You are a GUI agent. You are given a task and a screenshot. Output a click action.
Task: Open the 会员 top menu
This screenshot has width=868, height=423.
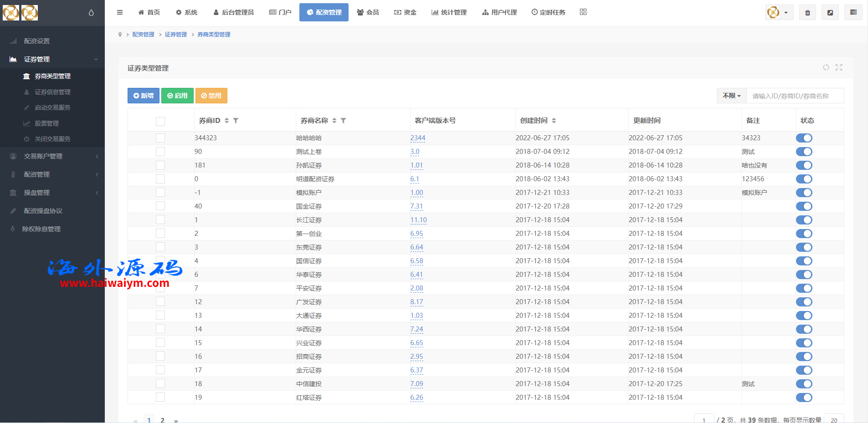[x=368, y=12]
